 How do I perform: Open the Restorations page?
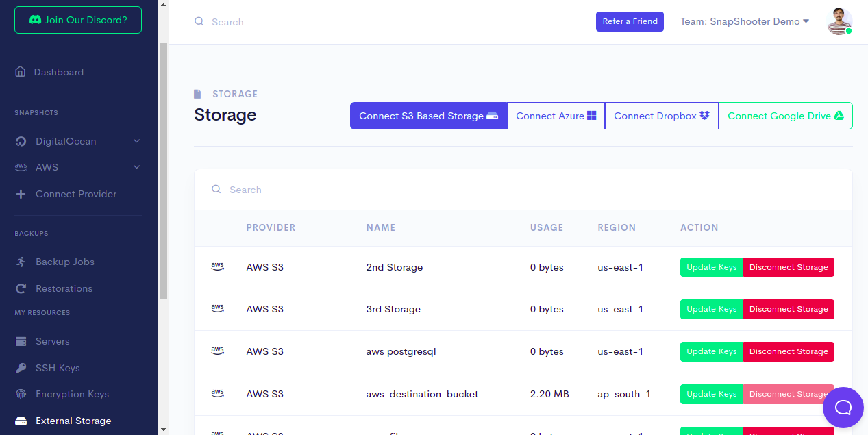tap(64, 288)
